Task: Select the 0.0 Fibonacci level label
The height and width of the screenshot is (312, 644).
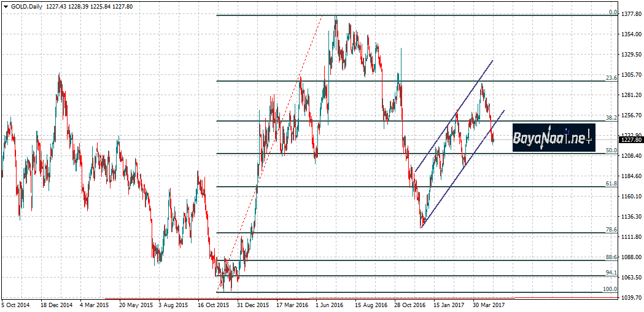Action: (612, 12)
